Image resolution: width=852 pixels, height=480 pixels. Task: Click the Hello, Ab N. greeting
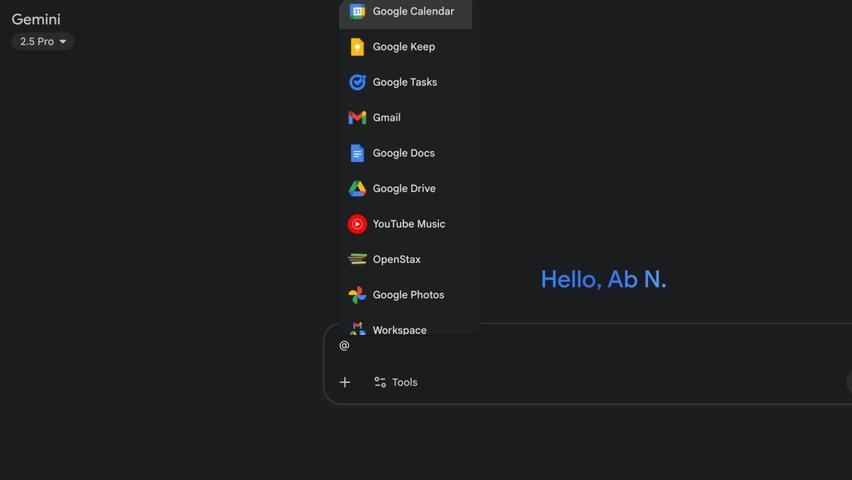603,279
